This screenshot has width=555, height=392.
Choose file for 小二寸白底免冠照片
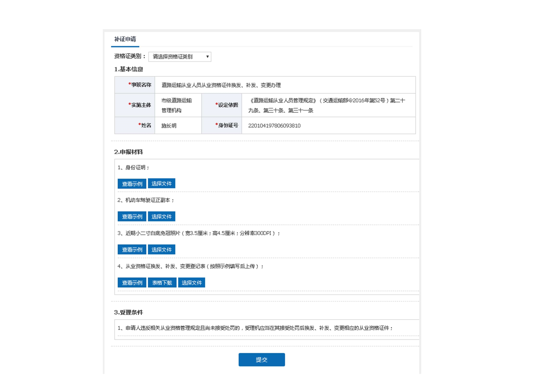pos(162,250)
